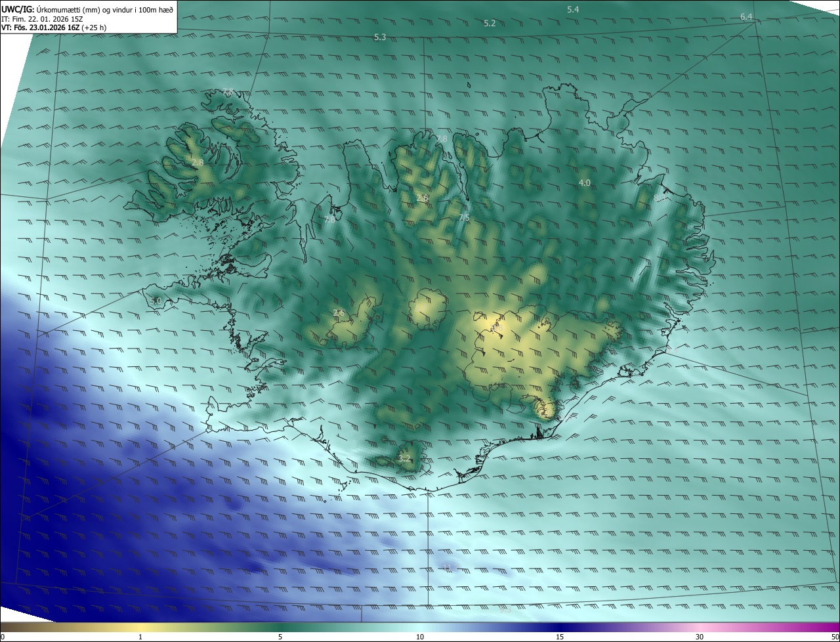Image resolution: width=840 pixels, height=642 pixels.
Task: Click the bold 'UWC/IG:' title label
Action: click(18, 9)
